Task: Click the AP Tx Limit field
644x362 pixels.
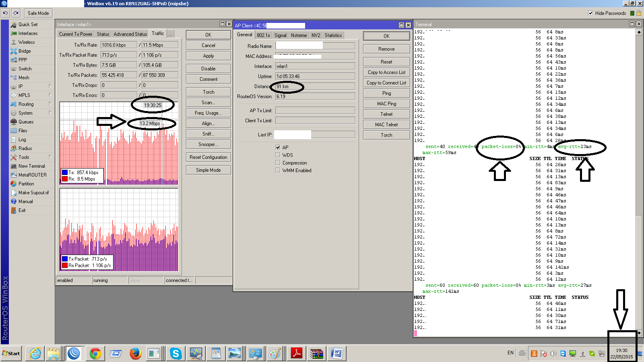Action: click(x=315, y=110)
